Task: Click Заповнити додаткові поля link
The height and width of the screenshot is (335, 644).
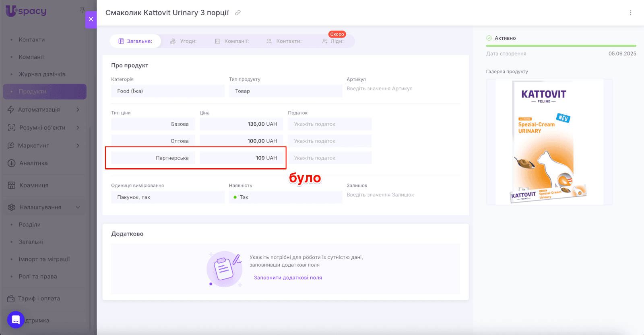Action: pos(288,277)
